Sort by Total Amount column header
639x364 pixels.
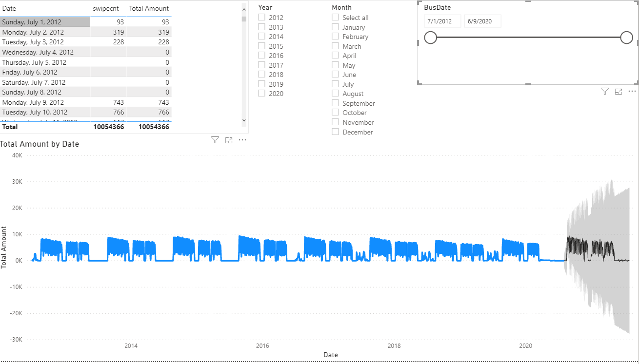(x=149, y=8)
